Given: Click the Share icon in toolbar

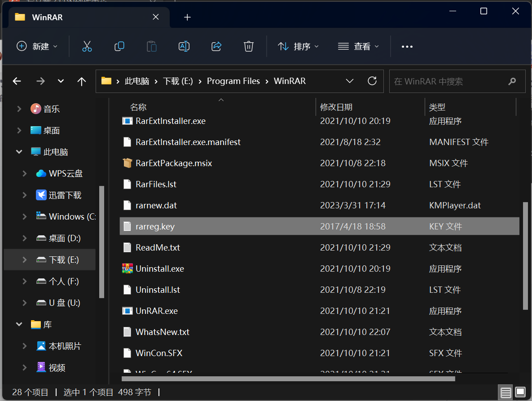Looking at the screenshot, I should click(x=216, y=46).
